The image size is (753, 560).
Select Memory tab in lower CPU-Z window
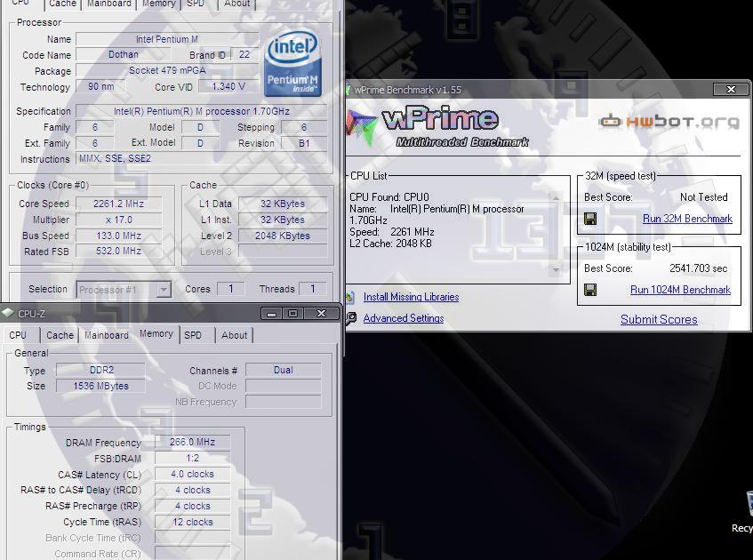(156, 334)
